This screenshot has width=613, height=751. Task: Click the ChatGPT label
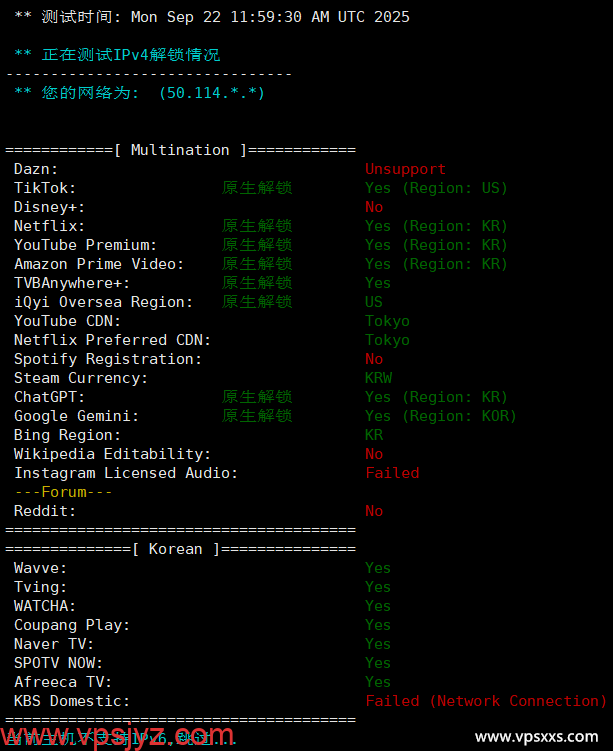click(x=49, y=397)
